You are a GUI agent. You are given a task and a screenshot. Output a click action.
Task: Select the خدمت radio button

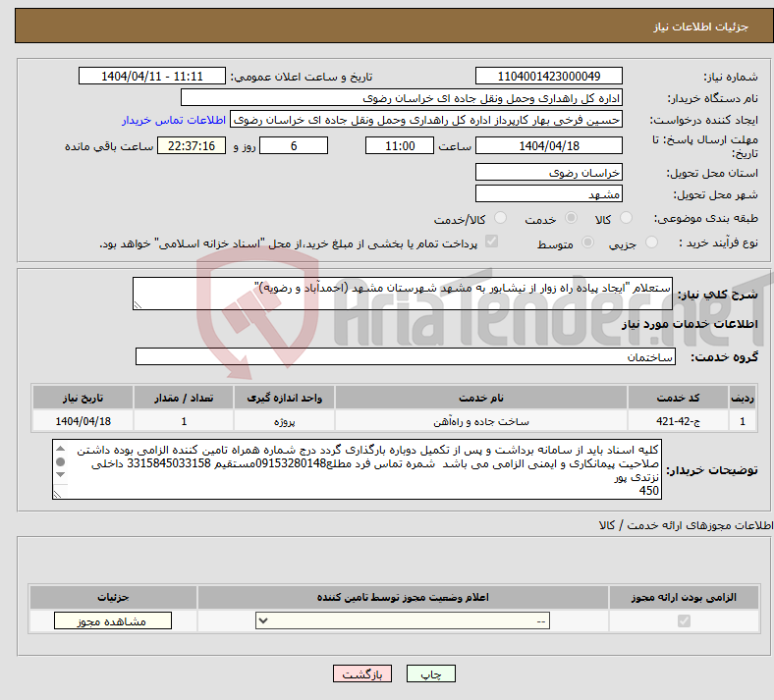pos(571,218)
